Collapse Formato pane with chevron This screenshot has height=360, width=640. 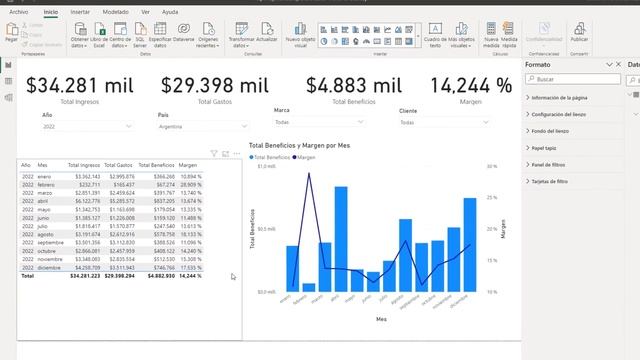(609, 64)
